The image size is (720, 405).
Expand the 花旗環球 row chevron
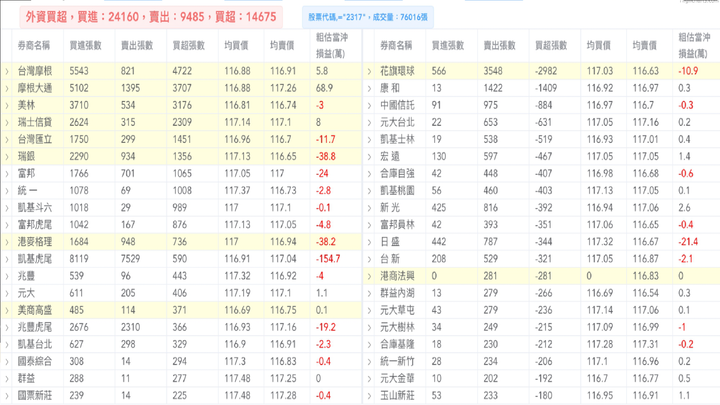369,71
